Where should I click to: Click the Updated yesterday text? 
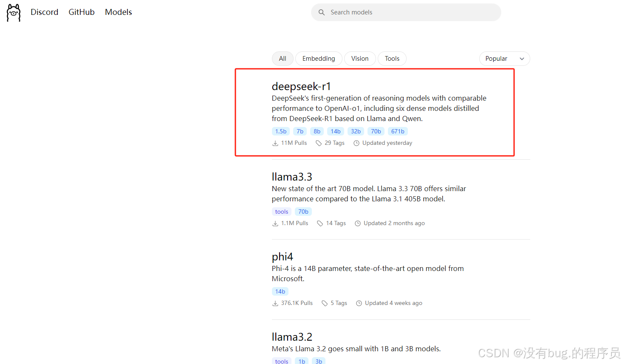[387, 143]
